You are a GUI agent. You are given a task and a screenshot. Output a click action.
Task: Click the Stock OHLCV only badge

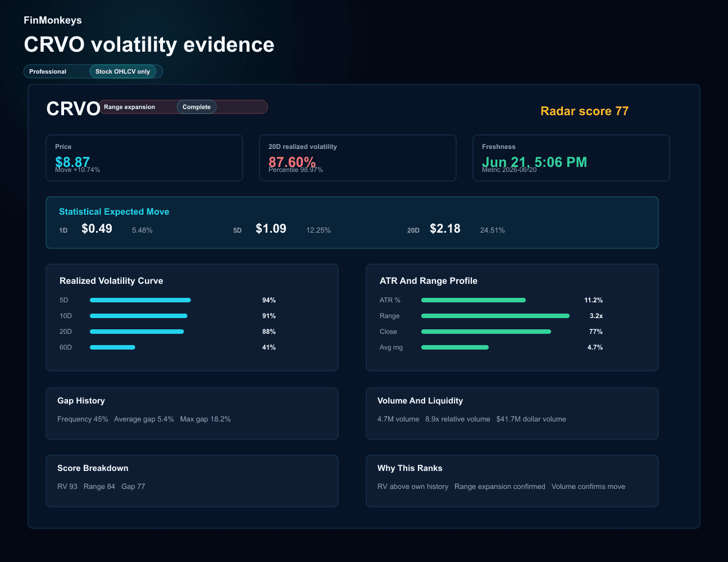coord(122,71)
